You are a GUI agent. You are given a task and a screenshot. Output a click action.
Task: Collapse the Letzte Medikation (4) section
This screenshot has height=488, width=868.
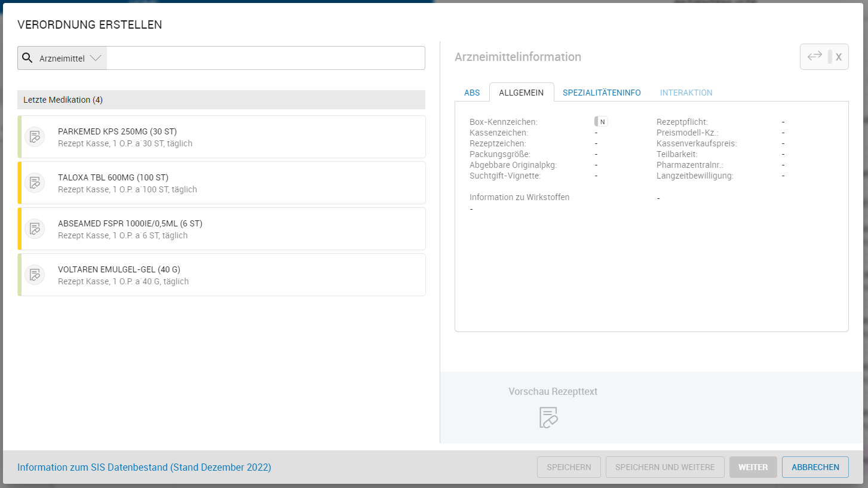point(221,100)
